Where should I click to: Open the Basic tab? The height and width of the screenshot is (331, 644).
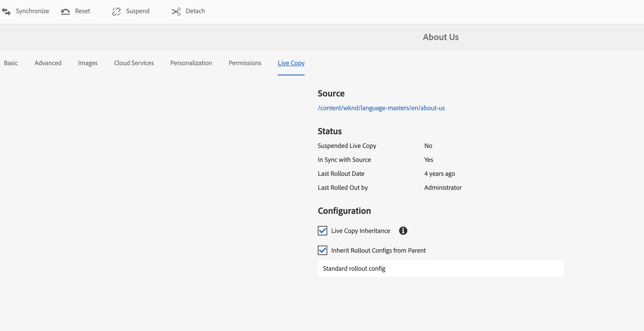pyautogui.click(x=11, y=63)
